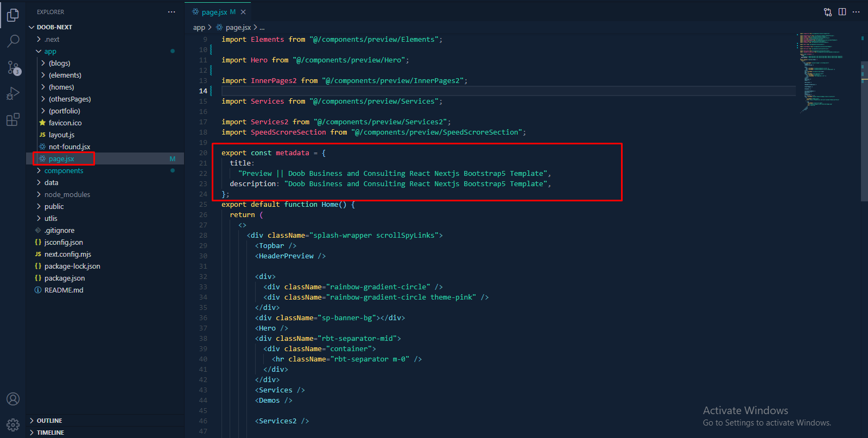Open the Run and Debug view icon
868x438 pixels.
coord(13,93)
